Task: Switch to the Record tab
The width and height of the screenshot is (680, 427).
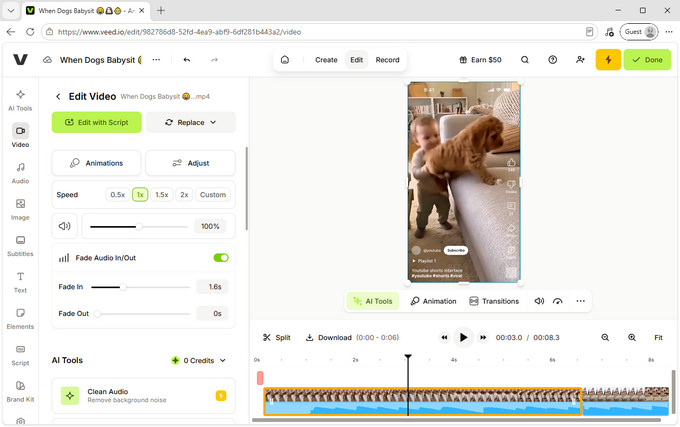Action: tap(387, 60)
